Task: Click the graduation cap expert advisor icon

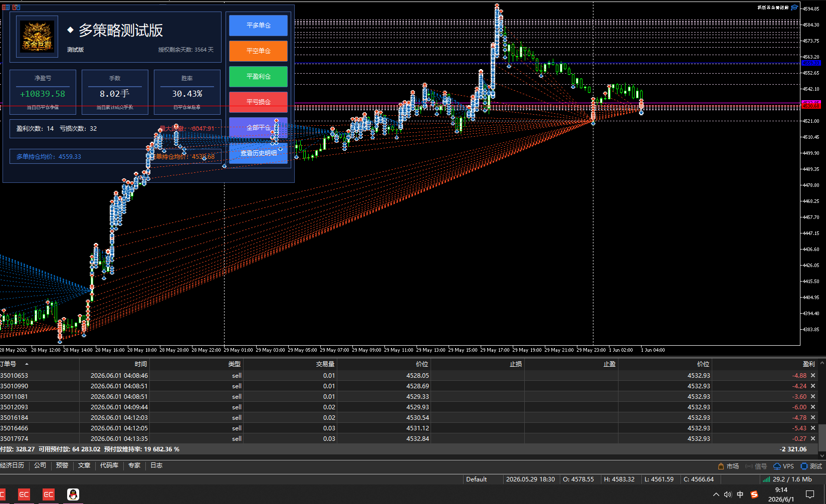Action: pos(794,8)
